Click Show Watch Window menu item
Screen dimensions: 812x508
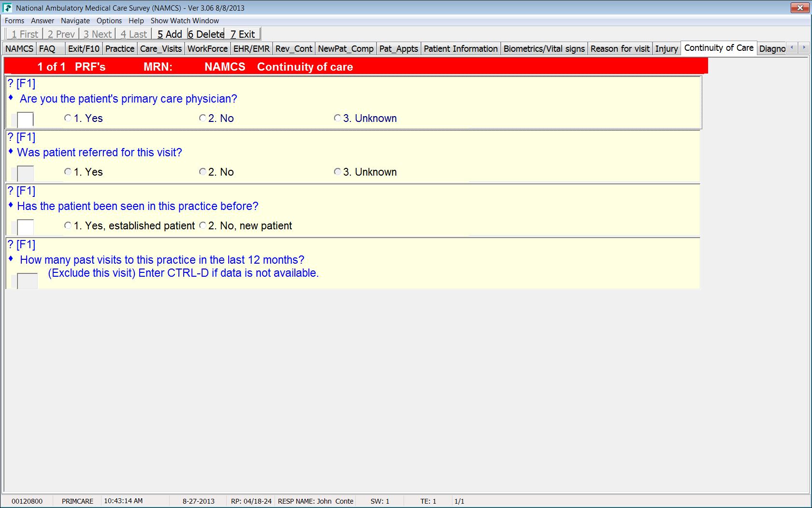[x=185, y=21]
